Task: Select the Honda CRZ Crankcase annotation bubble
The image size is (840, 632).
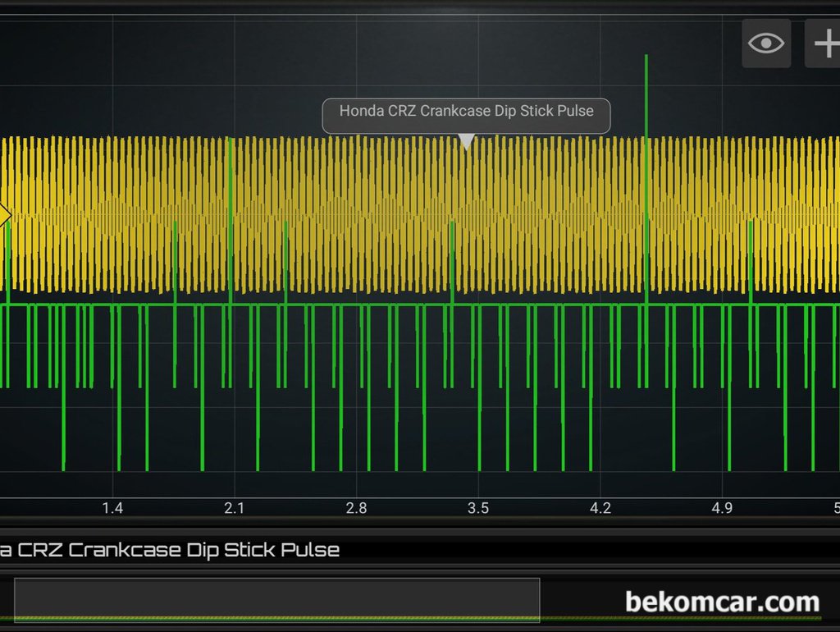Action: click(466, 112)
